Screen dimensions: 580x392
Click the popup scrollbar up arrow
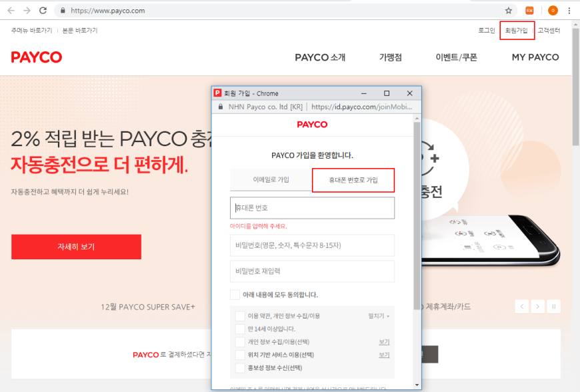click(x=417, y=119)
